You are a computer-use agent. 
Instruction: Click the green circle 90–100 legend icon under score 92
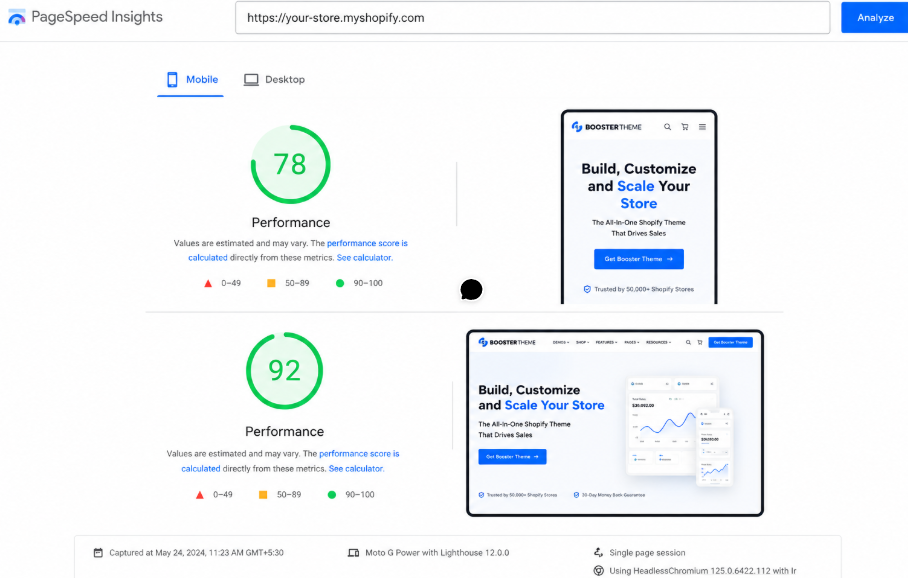332,495
